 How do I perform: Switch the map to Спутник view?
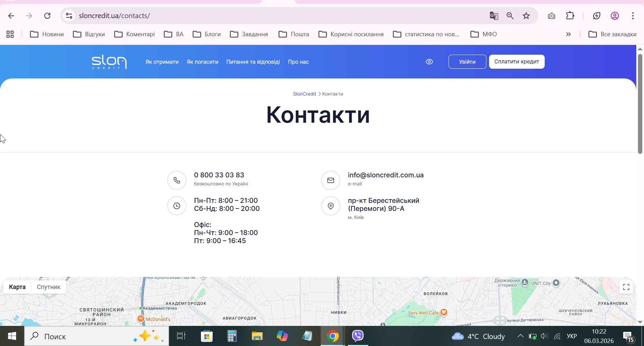(49, 287)
